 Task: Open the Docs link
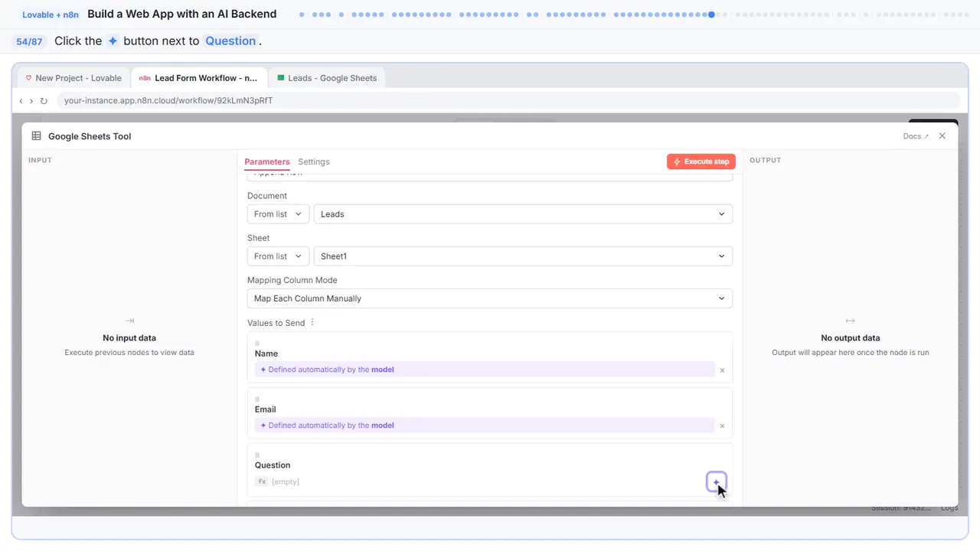pyautogui.click(x=916, y=136)
